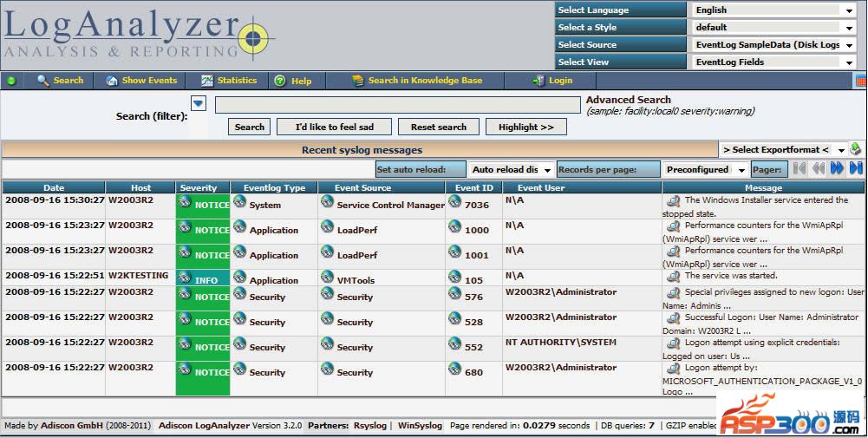The height and width of the screenshot is (438, 868).
Task: Click the export floppy icon beside Exportformat
Action: coord(856,149)
